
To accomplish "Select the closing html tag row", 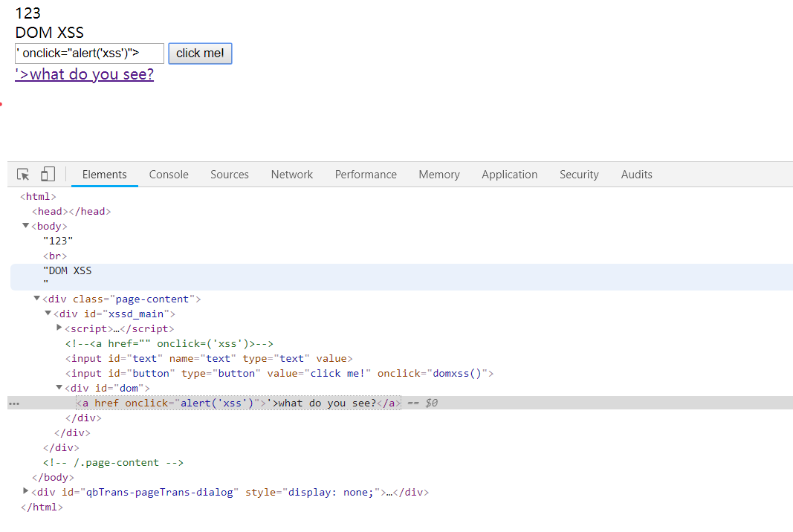I will (42, 507).
